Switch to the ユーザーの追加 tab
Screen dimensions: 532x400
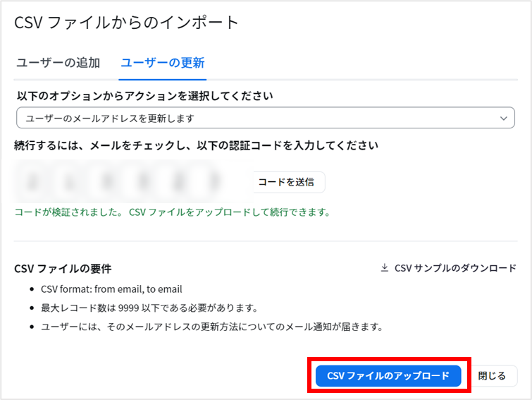tap(58, 63)
